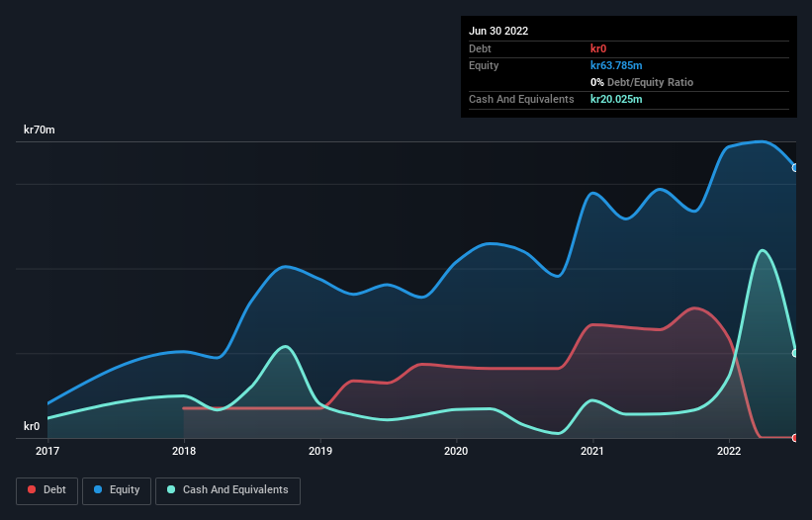The image size is (812, 520).
Task: Click the 2019 x-axis label
Action: coord(320,451)
